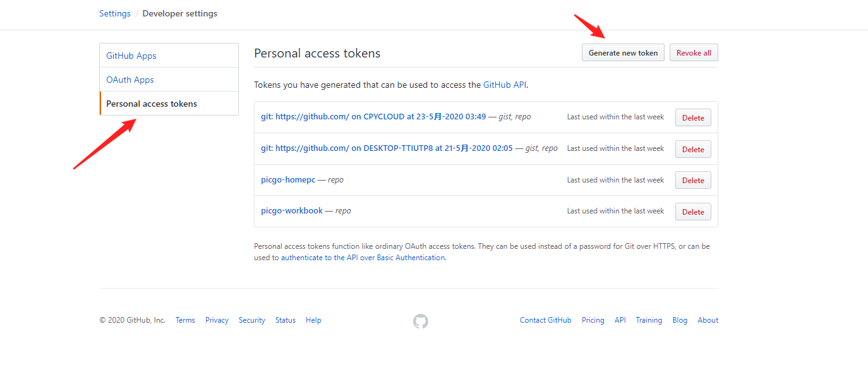
Task: Open the Settings breadcrumb link
Action: pyautogui.click(x=115, y=13)
